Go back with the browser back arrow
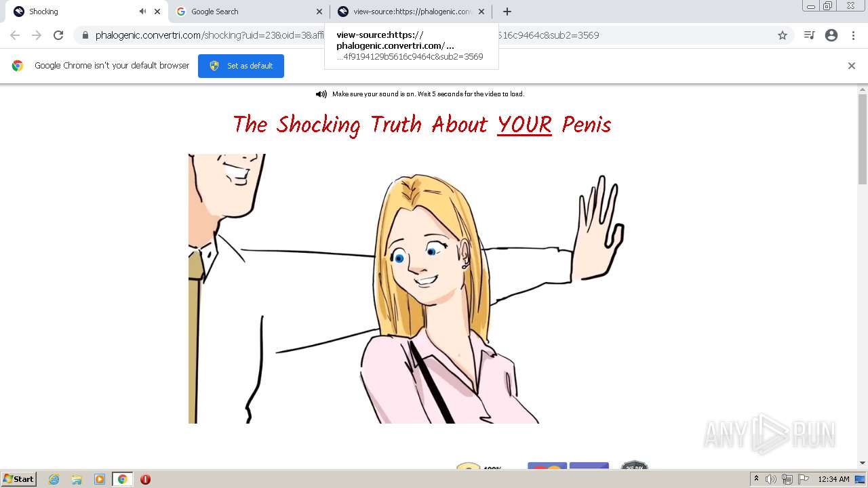This screenshot has width=868, height=488. (x=15, y=35)
